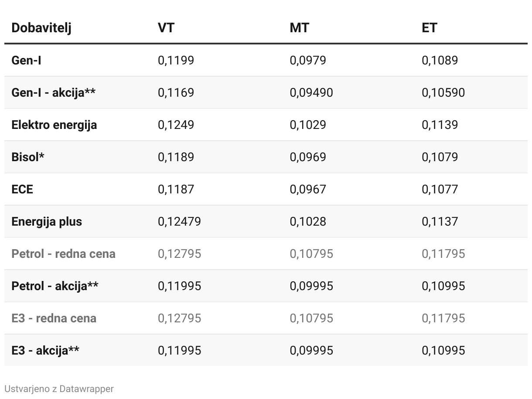Click Gen-I VT price 0,1199
This screenshot has height=399, width=532.
176,60
